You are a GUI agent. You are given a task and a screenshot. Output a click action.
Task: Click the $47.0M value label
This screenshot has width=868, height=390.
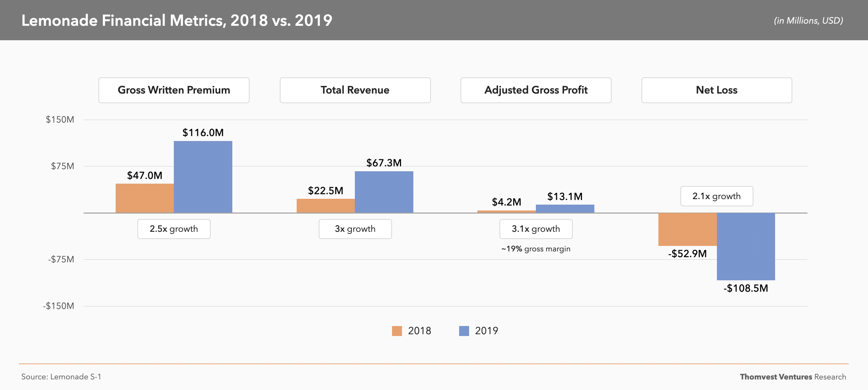(x=145, y=175)
